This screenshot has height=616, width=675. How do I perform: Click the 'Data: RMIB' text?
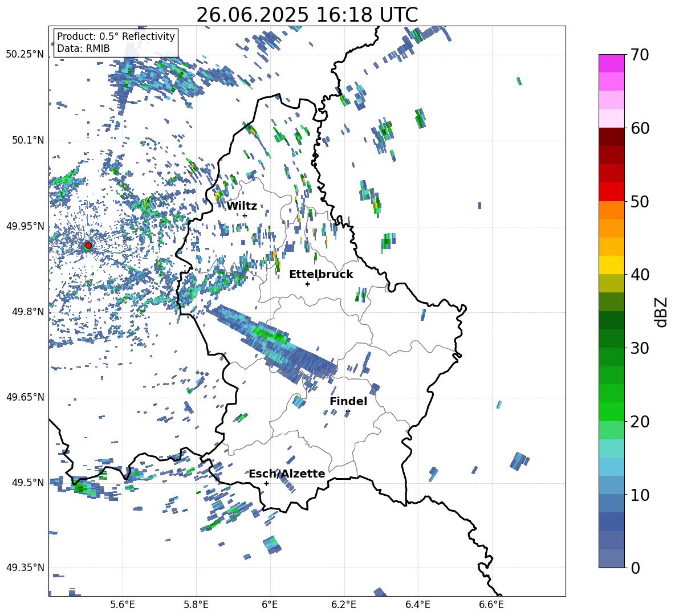point(83,48)
